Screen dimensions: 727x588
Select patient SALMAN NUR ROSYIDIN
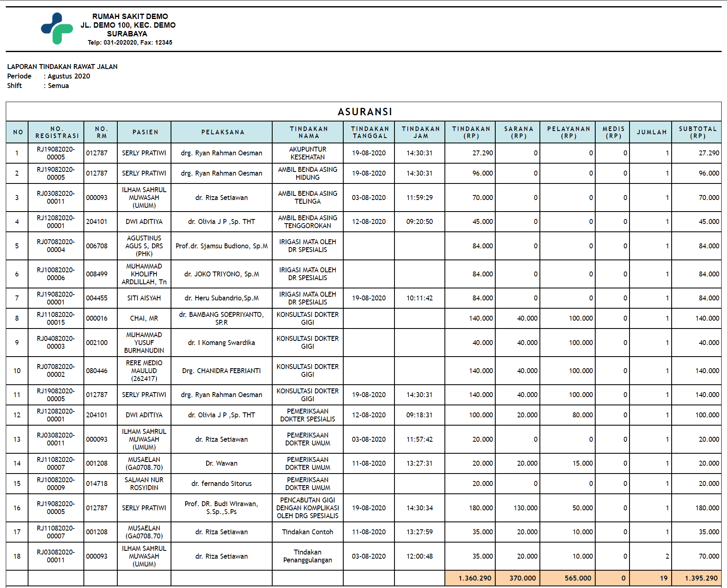pos(144,483)
